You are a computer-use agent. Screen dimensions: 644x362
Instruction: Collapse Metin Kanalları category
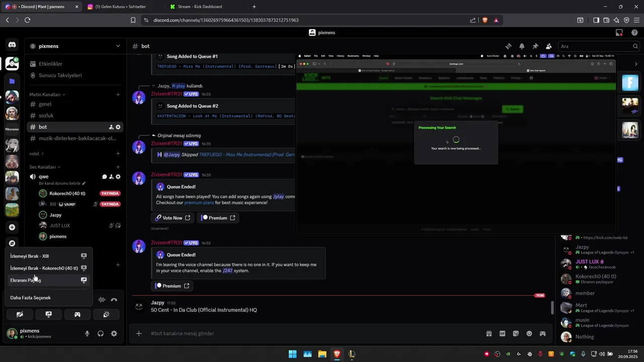click(x=47, y=95)
